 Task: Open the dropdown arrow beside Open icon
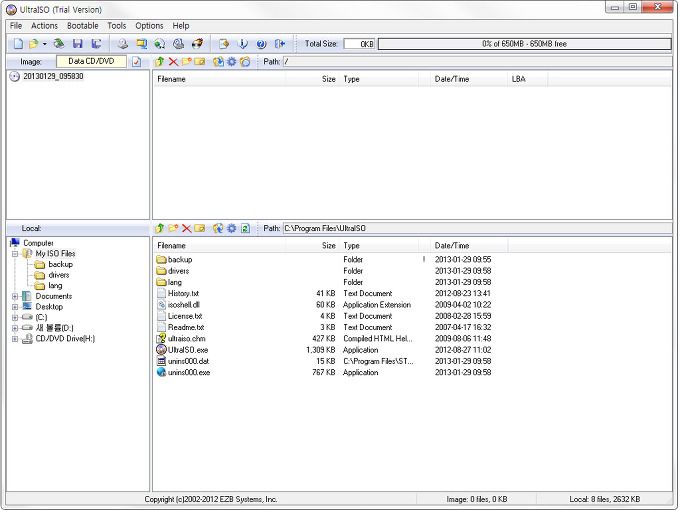click(x=45, y=44)
